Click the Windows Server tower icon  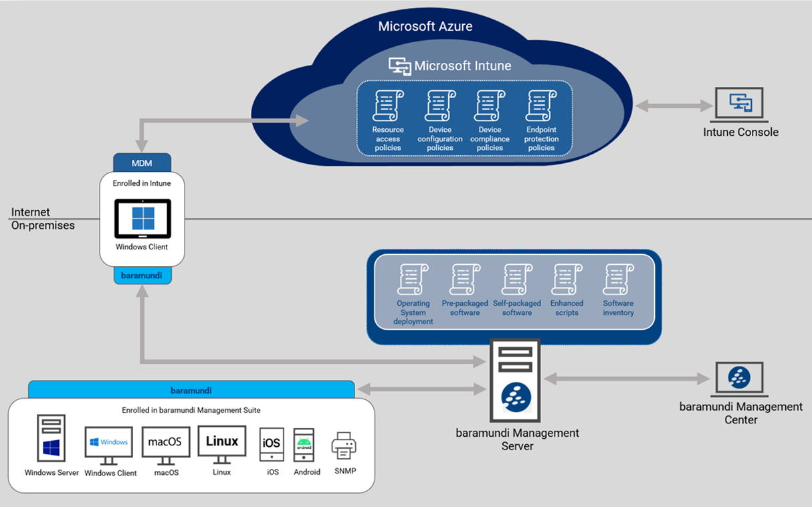pyautogui.click(x=52, y=439)
